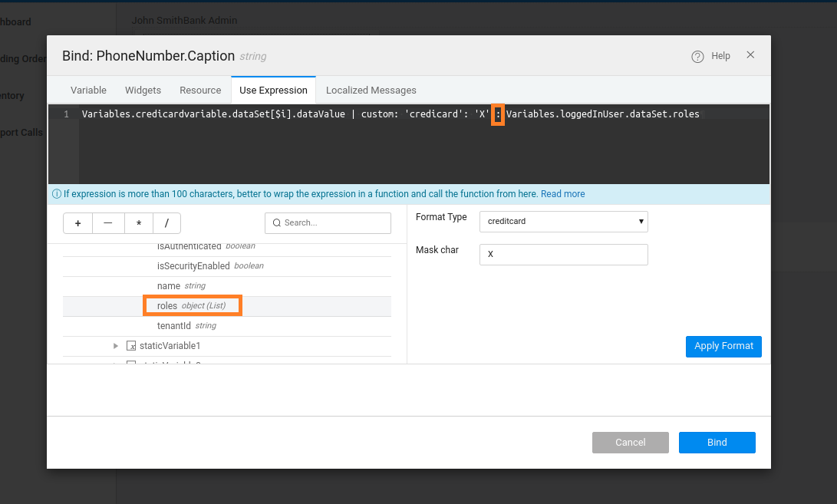
Task: Click the plus operator icon
Action: point(77,222)
